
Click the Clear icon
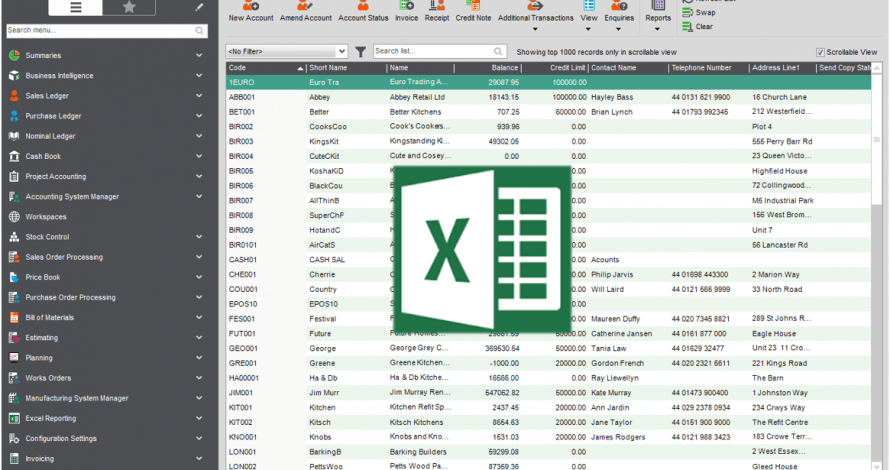tap(687, 27)
